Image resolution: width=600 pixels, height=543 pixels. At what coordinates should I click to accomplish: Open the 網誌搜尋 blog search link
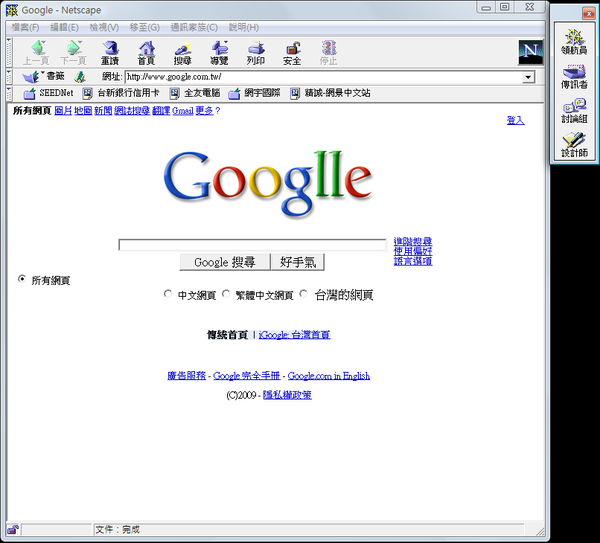pos(132,111)
